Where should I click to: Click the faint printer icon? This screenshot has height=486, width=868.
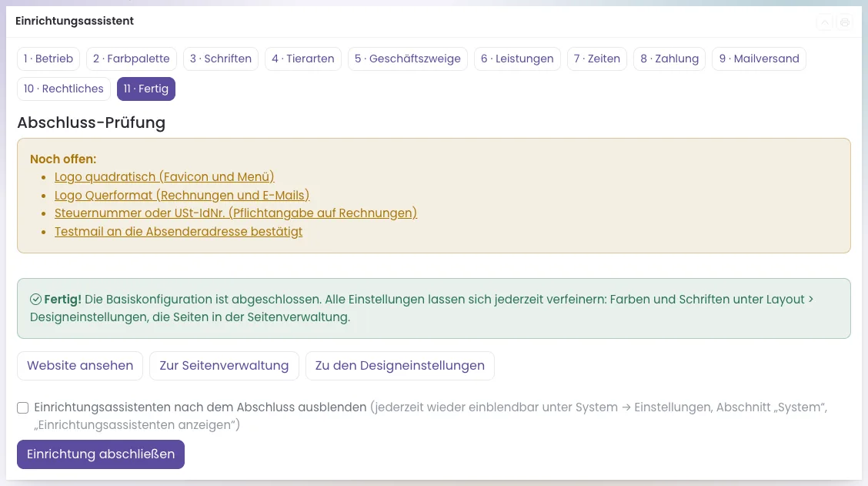point(845,22)
